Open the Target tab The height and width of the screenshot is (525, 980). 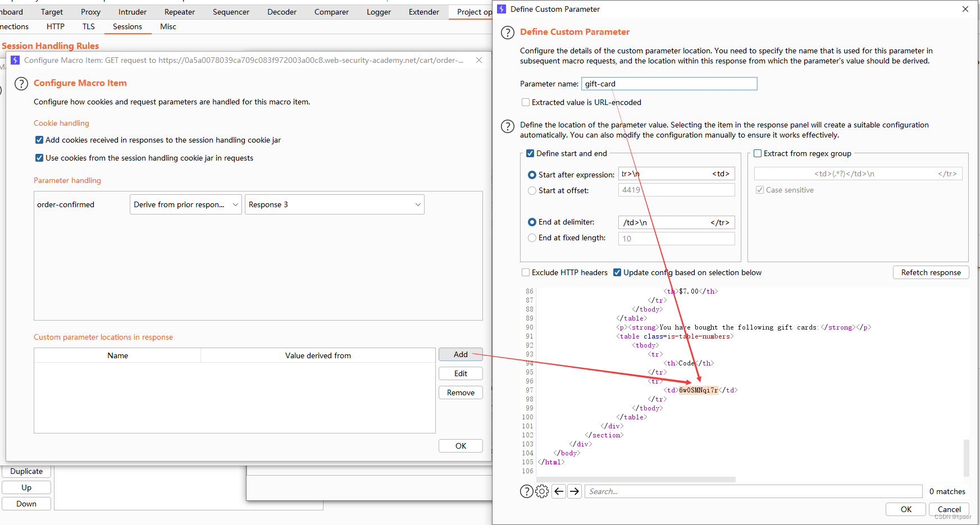tap(52, 12)
